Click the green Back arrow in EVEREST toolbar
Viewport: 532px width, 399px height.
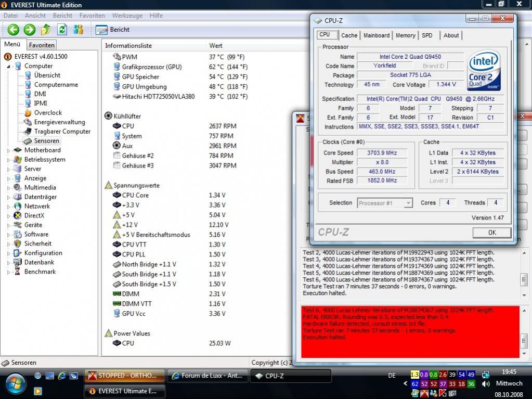14,30
